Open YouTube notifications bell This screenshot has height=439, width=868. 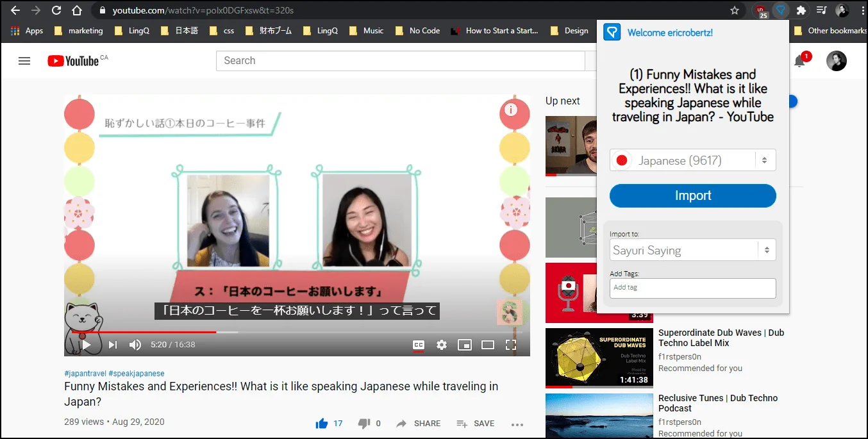[799, 61]
